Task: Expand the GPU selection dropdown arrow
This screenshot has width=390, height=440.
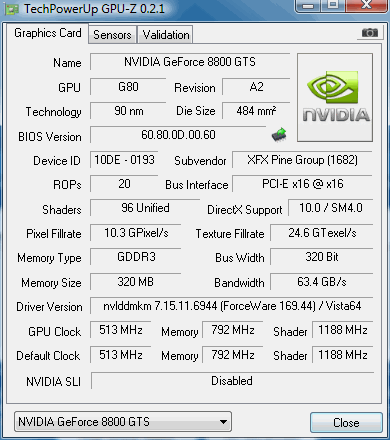Action: (x=224, y=422)
